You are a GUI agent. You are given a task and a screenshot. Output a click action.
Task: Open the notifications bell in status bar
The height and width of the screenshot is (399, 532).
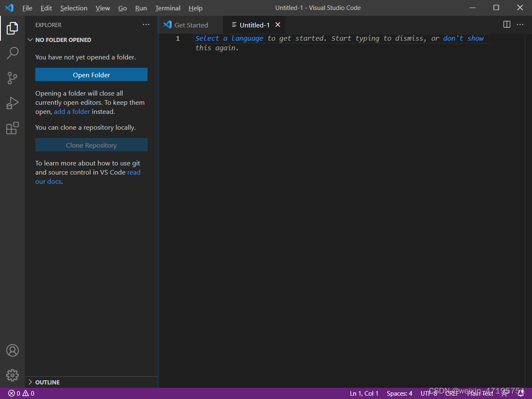(520, 394)
